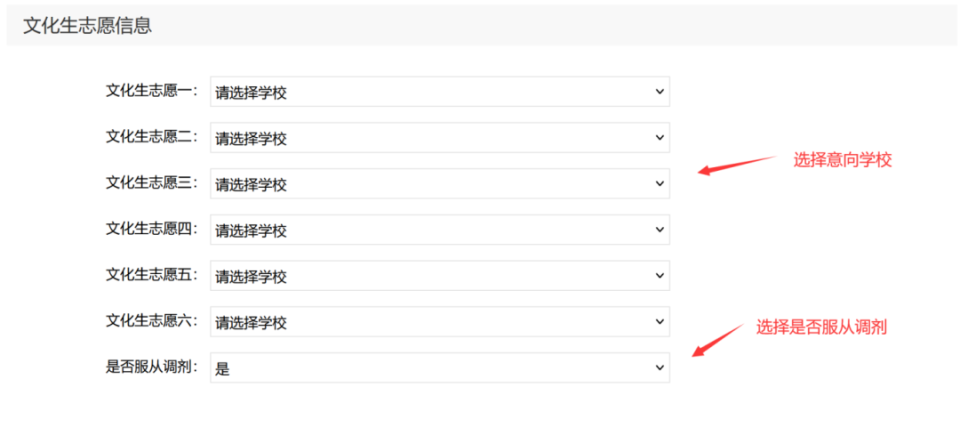The image size is (960, 428).
Task: Expand the 文化生志愿四 school selector
Action: (438, 230)
